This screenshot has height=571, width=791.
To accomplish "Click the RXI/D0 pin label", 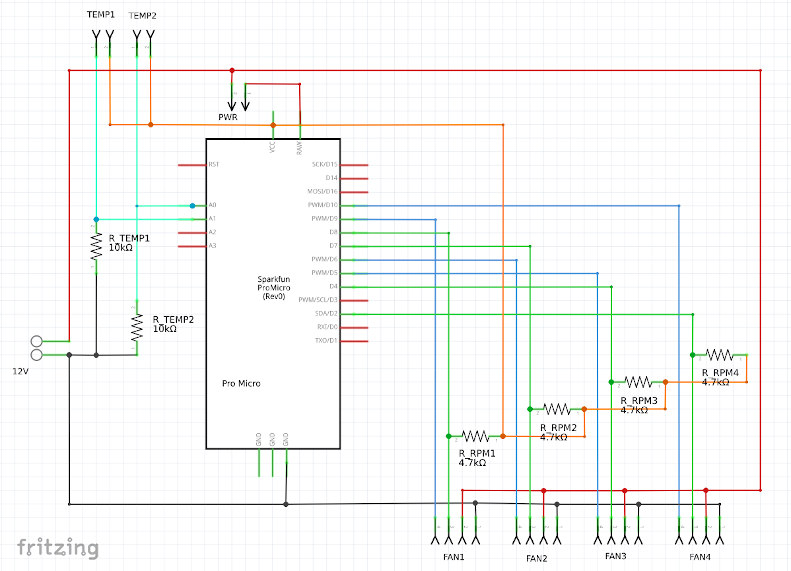I will tap(327, 327).
